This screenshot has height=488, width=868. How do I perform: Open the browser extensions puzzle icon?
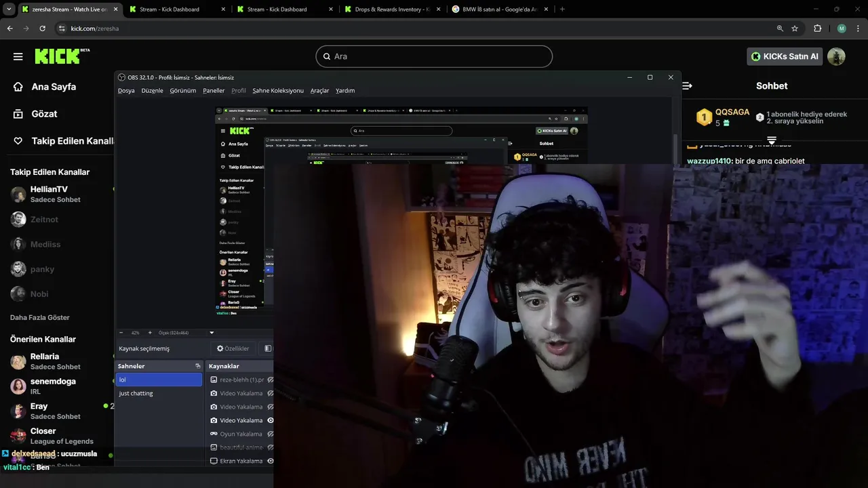coord(817,28)
